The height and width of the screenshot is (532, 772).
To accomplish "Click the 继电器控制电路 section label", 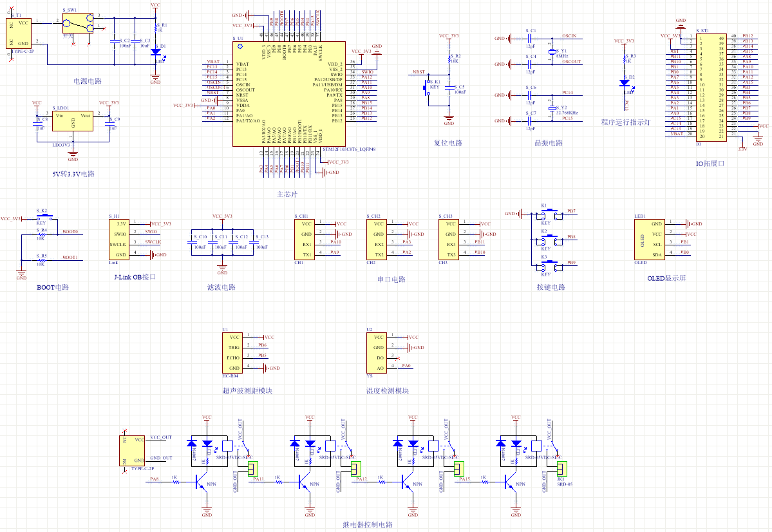I will coord(367,524).
